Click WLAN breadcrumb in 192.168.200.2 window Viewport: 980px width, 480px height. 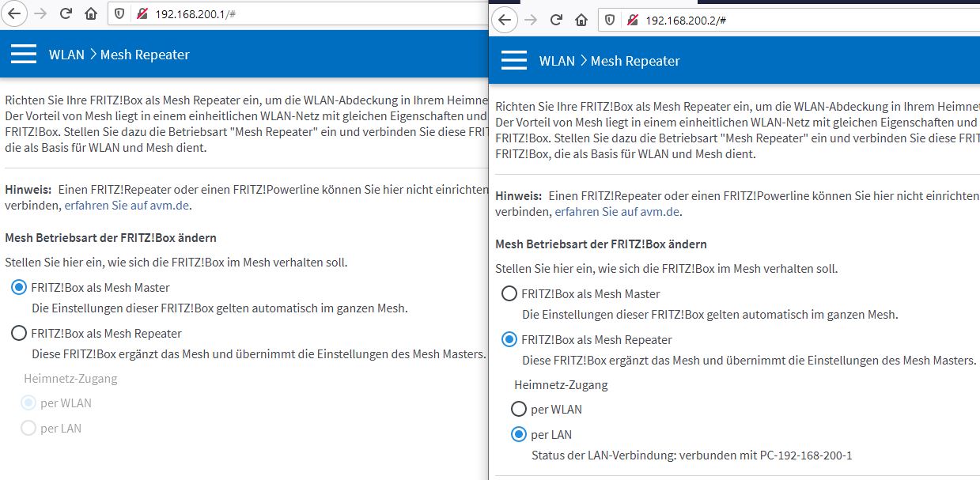coord(557,61)
